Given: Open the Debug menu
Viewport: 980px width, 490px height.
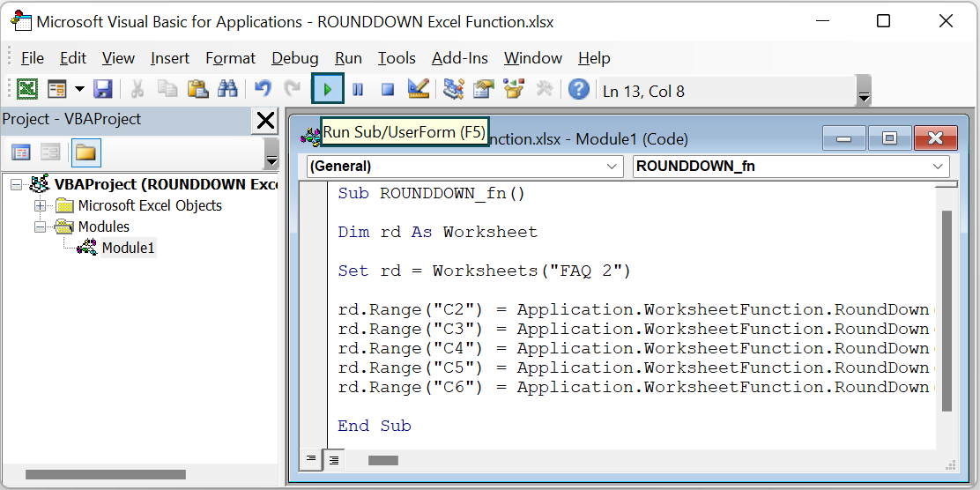Looking at the screenshot, I should click(295, 58).
